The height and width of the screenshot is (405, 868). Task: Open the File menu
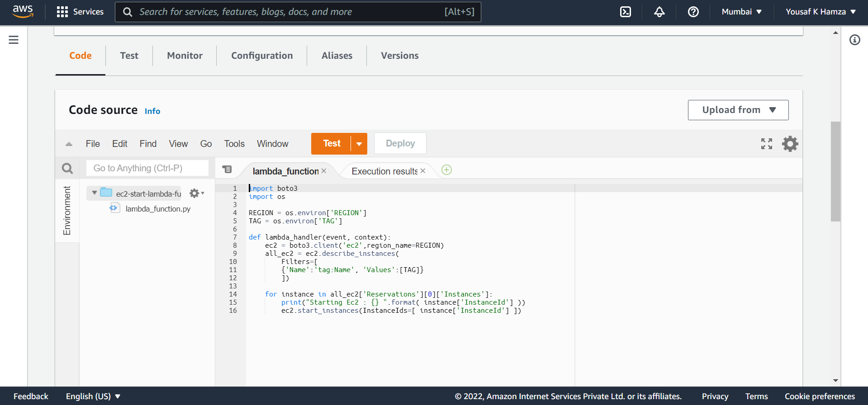coord(93,144)
